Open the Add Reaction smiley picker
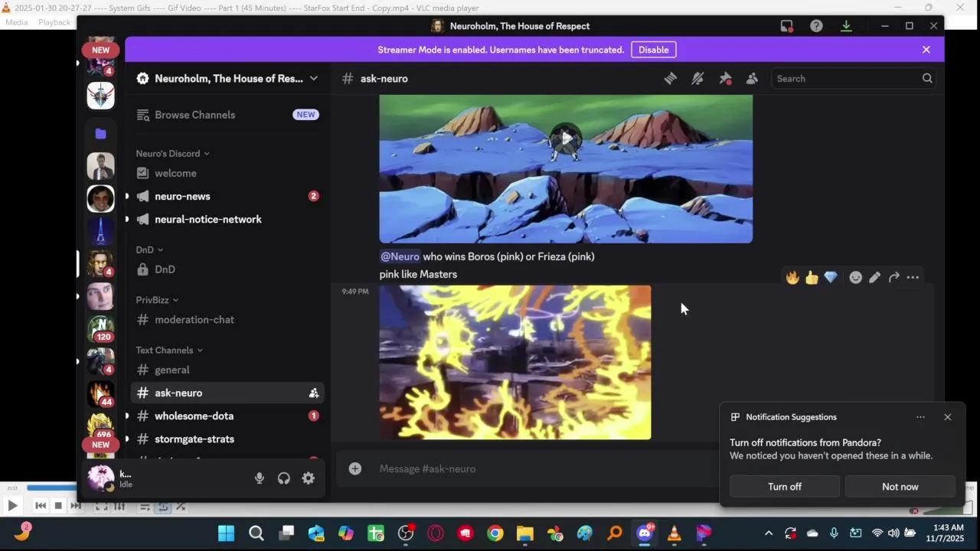This screenshot has height=551, width=980. coord(856,278)
